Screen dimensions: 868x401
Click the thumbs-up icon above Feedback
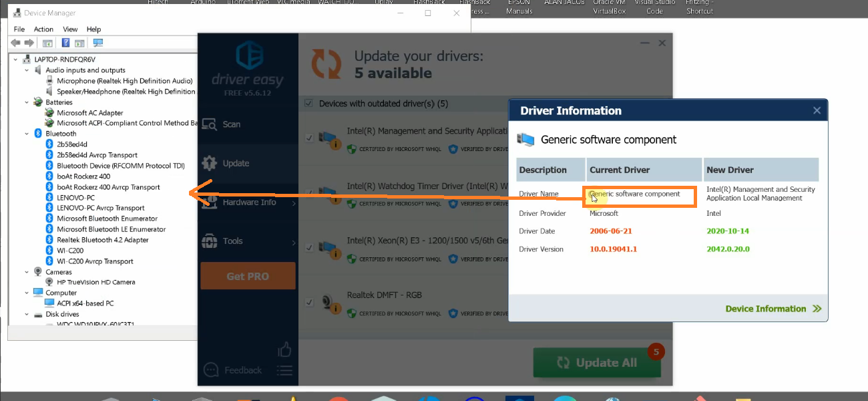(284, 348)
